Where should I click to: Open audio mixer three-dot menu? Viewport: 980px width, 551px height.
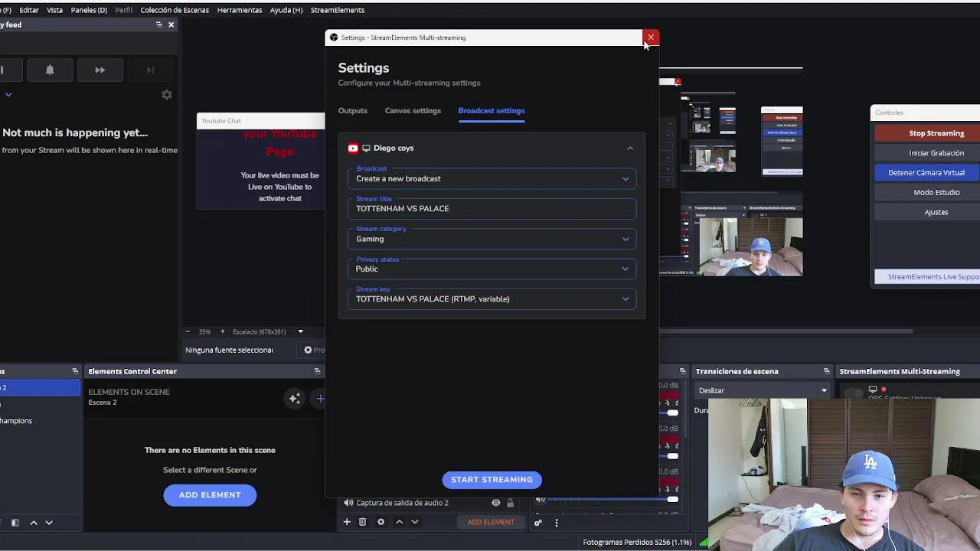(557, 523)
